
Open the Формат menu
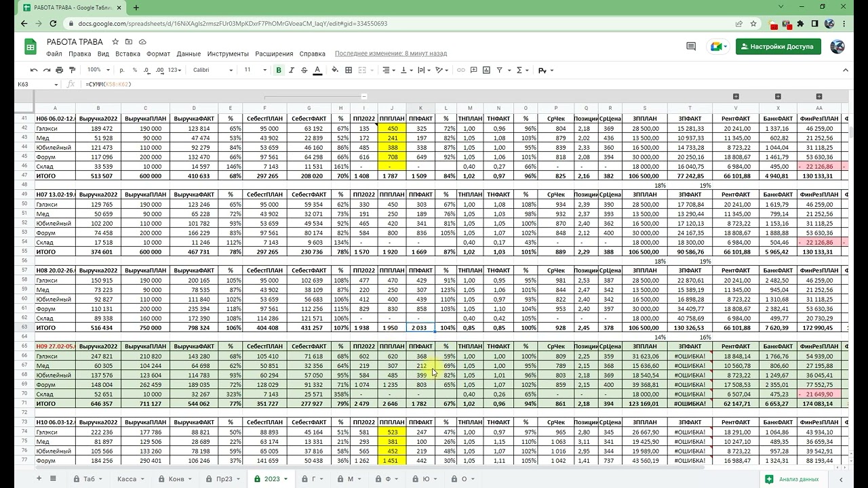pyautogui.click(x=159, y=54)
